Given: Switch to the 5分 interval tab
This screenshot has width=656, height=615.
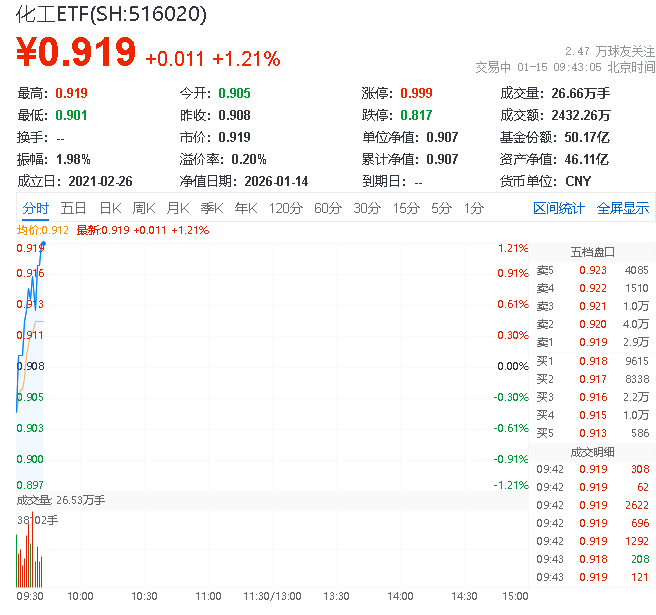Looking at the screenshot, I should pos(441,208).
